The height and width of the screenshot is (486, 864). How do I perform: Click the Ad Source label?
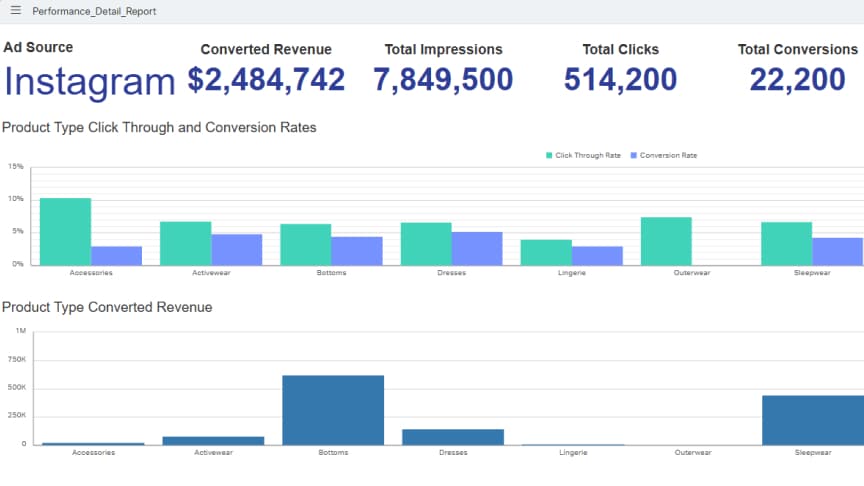38,47
